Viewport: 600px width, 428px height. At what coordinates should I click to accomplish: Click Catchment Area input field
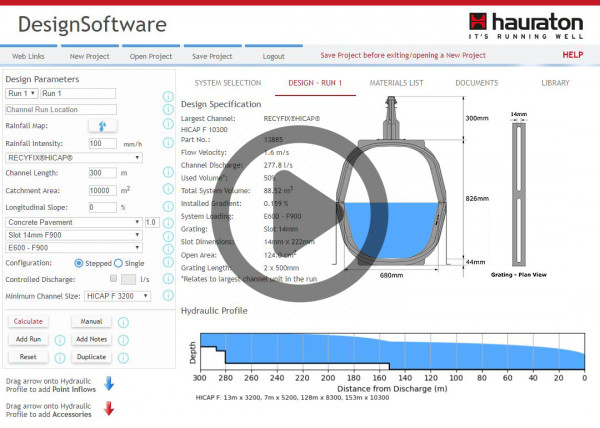[x=103, y=190]
